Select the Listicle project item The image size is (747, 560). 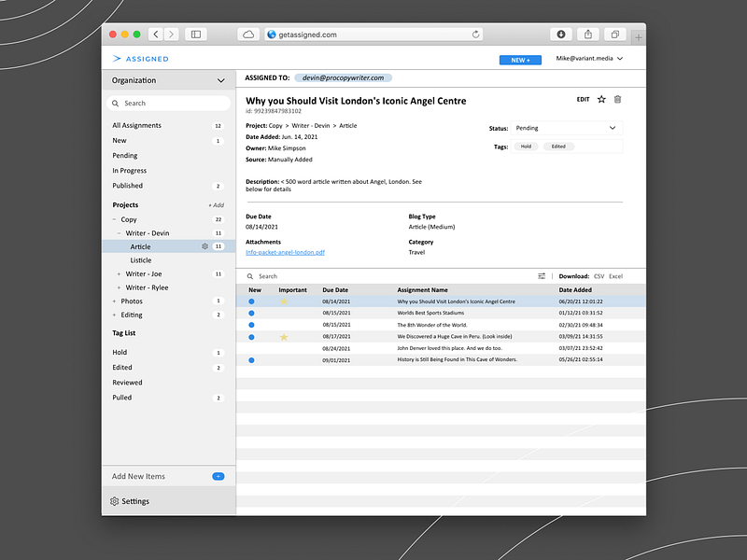point(141,260)
